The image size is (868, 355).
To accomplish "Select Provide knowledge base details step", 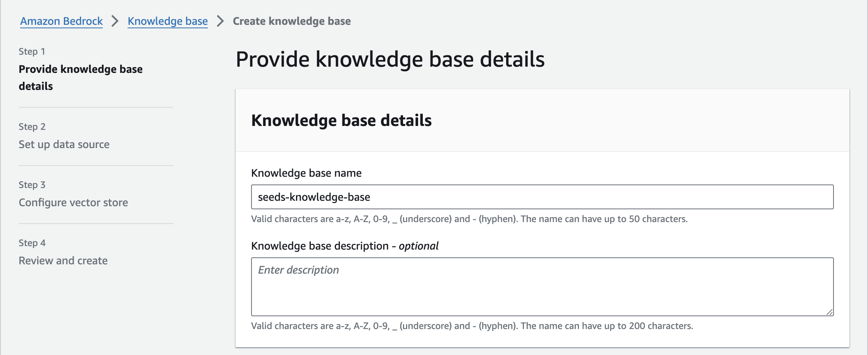I will (80, 77).
